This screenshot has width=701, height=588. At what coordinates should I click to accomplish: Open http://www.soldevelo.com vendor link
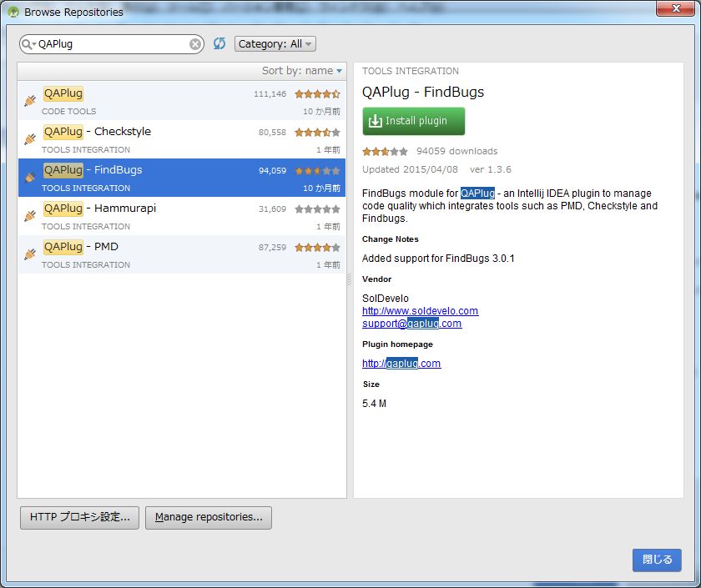pos(421,311)
